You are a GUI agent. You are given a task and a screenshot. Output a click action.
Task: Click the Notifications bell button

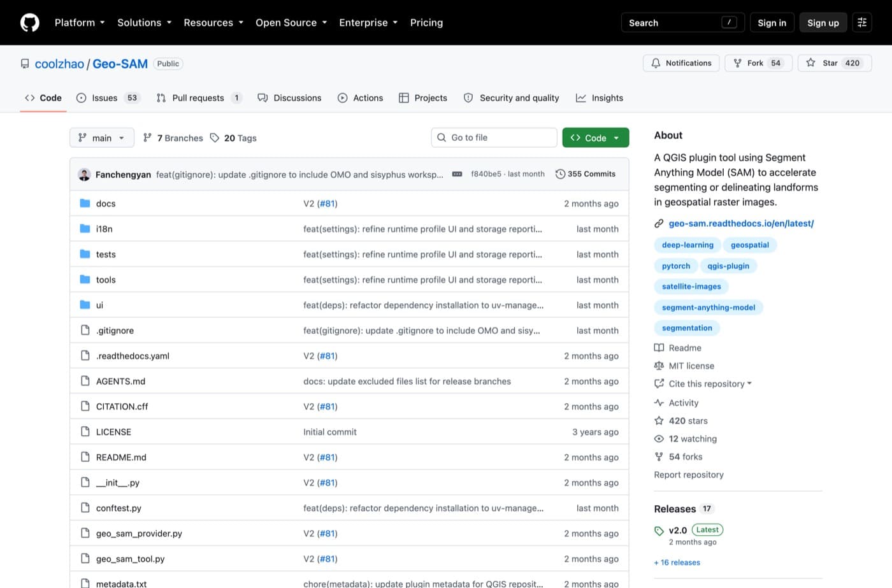(681, 63)
